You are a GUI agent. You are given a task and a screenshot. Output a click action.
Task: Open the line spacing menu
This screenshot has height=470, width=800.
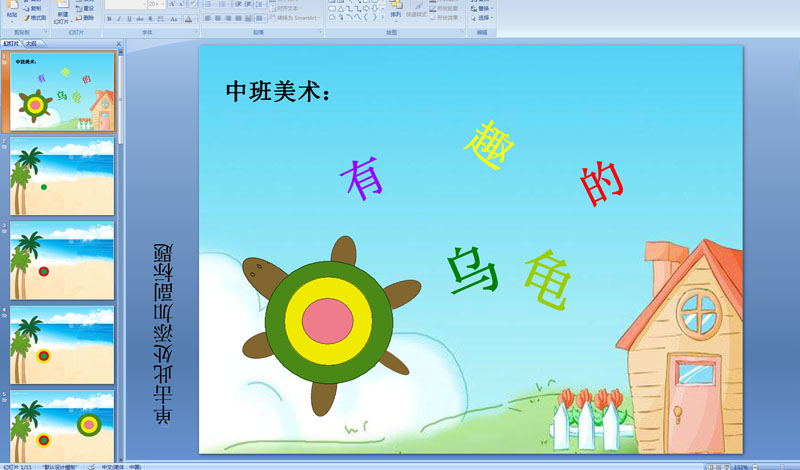click(260, 4)
